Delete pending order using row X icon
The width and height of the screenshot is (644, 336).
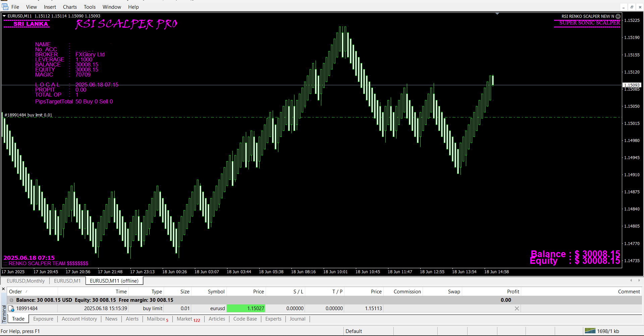(517, 308)
